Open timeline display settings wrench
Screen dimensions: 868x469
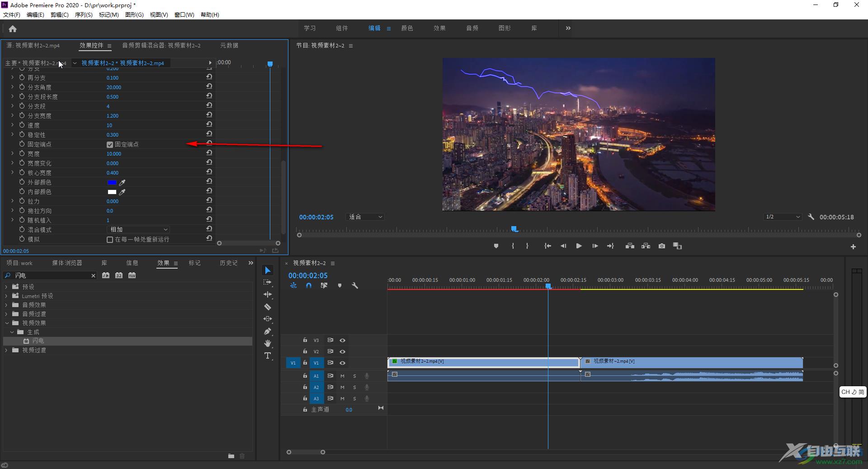click(x=355, y=285)
